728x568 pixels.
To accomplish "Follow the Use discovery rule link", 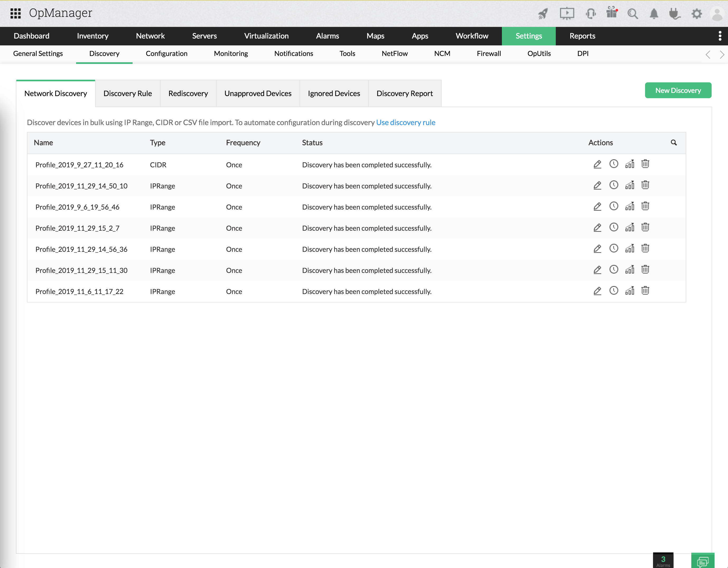I will pyautogui.click(x=405, y=122).
